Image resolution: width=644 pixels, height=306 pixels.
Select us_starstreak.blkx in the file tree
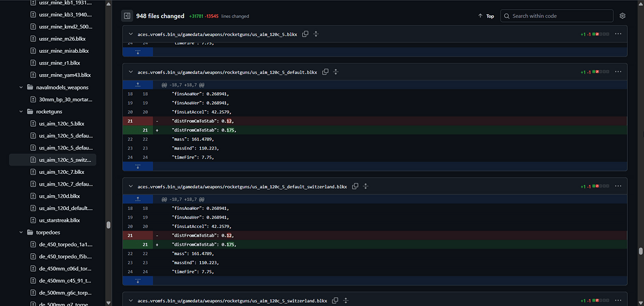[59, 220]
